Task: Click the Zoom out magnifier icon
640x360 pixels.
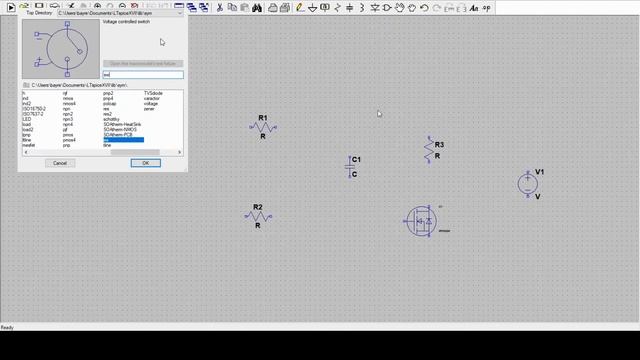Action: [122, 7]
